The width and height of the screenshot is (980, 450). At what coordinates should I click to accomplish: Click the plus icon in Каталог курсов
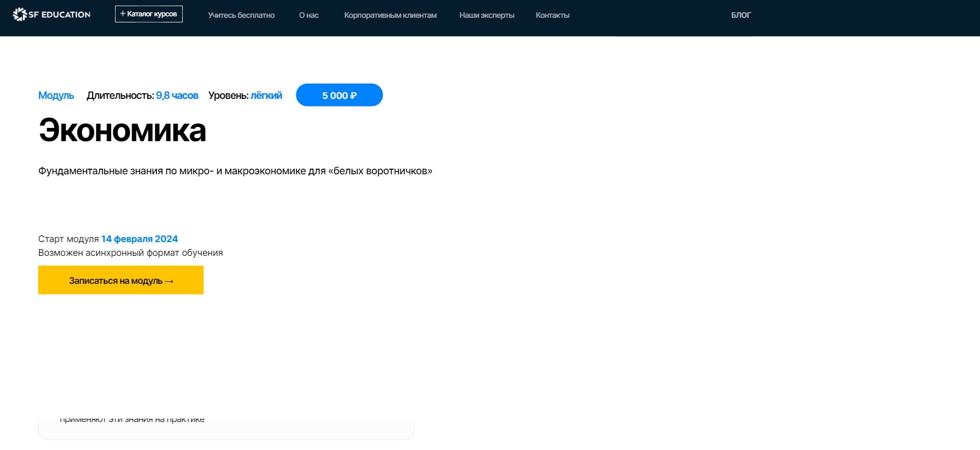click(123, 14)
